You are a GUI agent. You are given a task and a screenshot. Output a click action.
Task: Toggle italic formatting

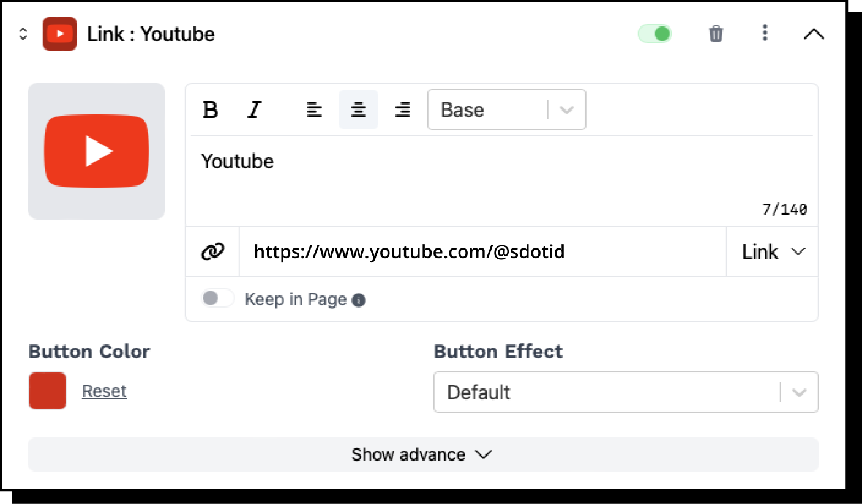254,110
